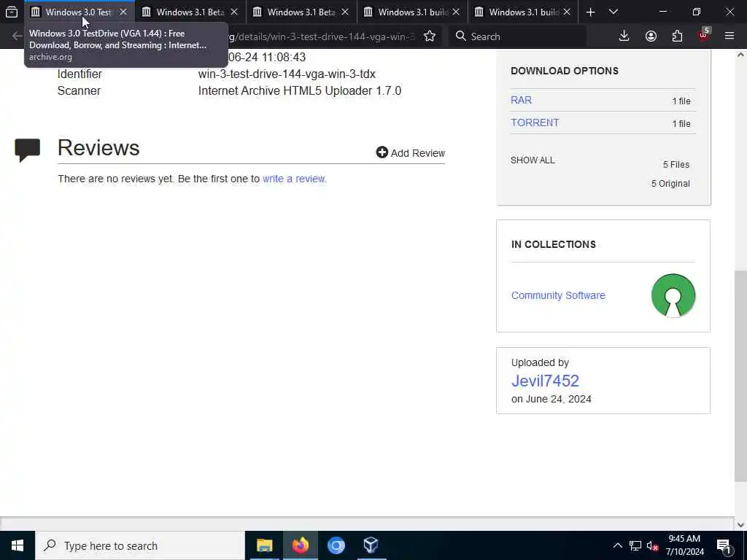The image size is (747, 560).
Task: Click the scrollbar down arrow
Action: click(740, 525)
